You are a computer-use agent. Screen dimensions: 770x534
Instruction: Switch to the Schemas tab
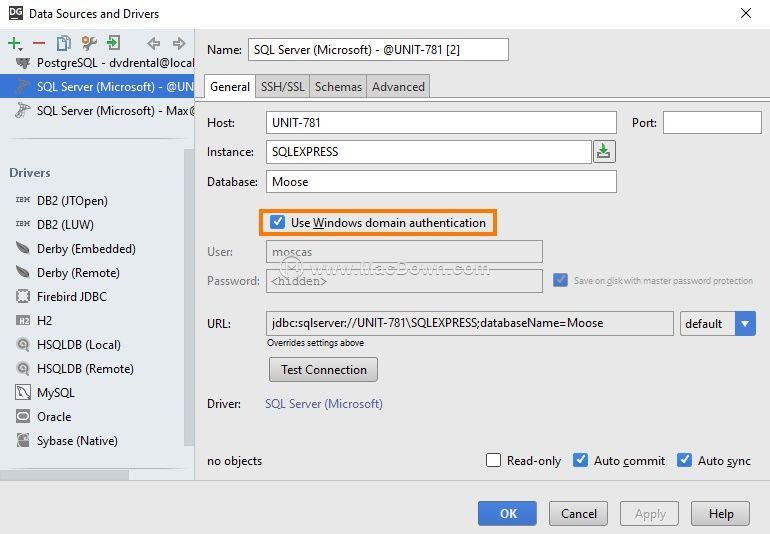point(338,87)
